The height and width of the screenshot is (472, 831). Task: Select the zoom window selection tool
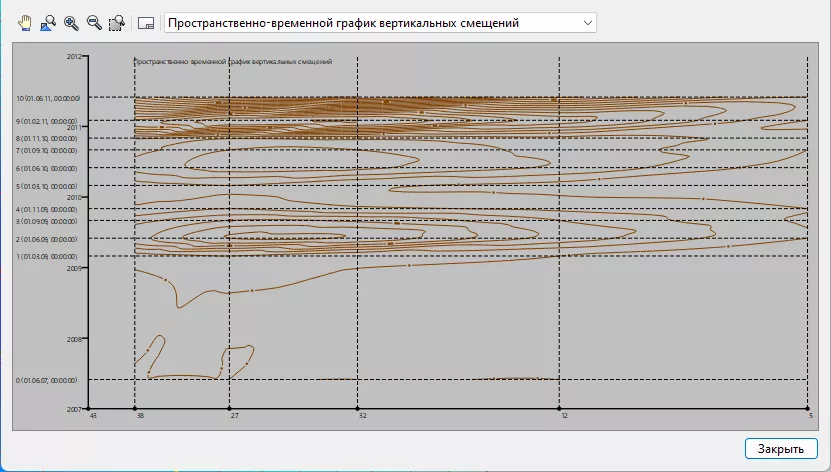click(x=116, y=22)
